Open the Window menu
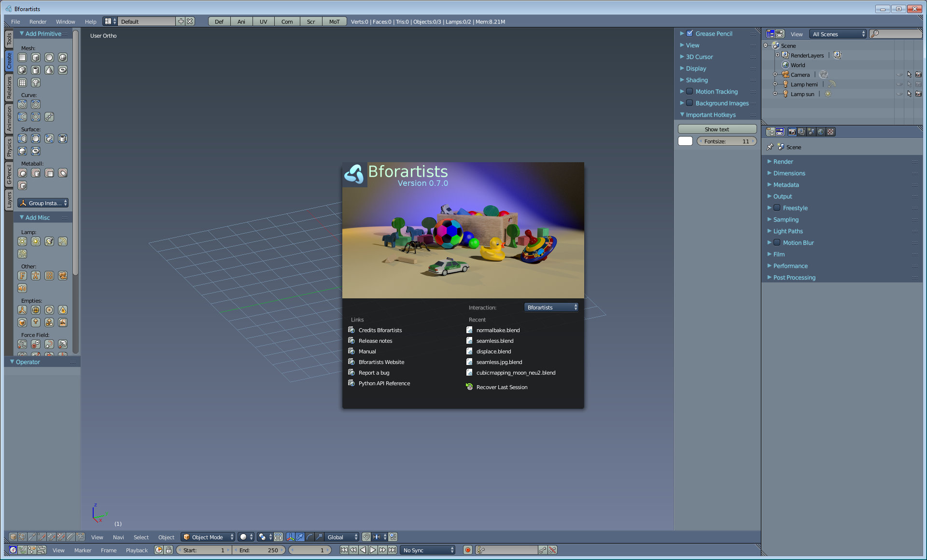 [x=65, y=22]
